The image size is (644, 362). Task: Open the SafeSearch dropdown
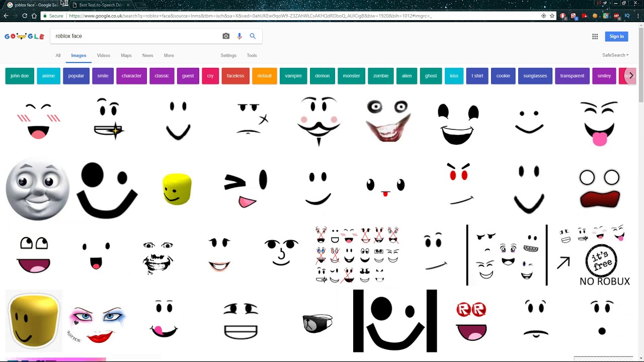pyautogui.click(x=615, y=55)
